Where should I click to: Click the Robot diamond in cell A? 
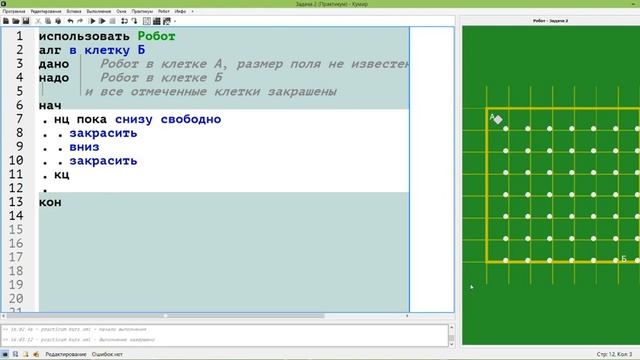(498, 120)
